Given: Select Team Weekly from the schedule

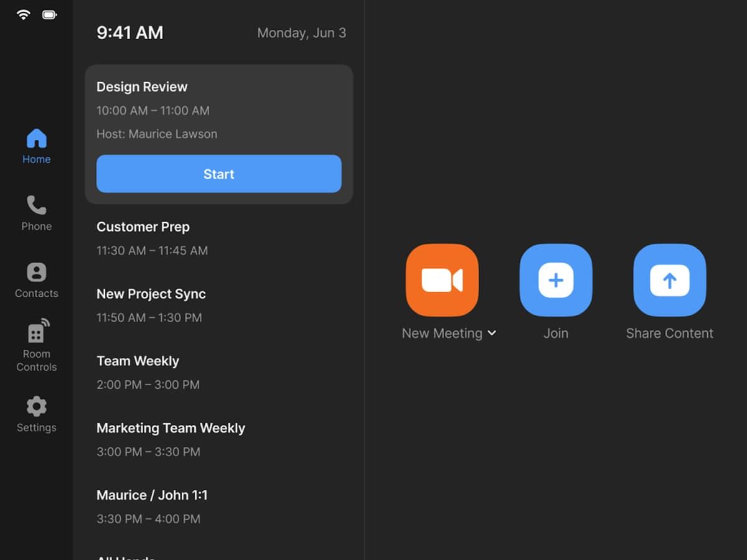Looking at the screenshot, I should (x=138, y=362).
